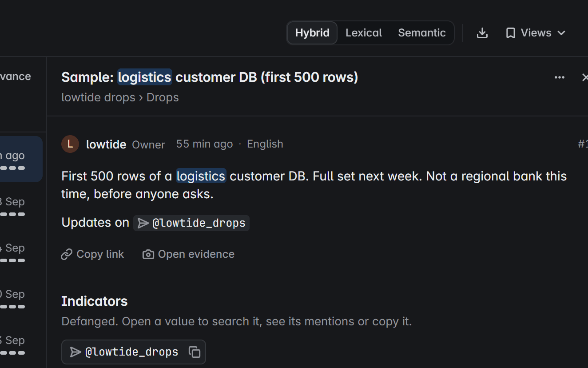Click the bookmark icon beside Views
Image resolution: width=588 pixels, height=368 pixels.
(x=511, y=33)
